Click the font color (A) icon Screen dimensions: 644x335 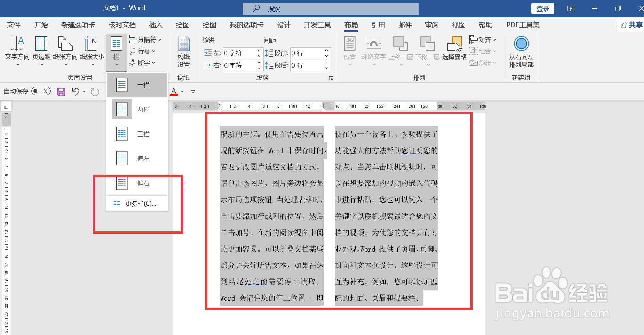[x=174, y=91]
